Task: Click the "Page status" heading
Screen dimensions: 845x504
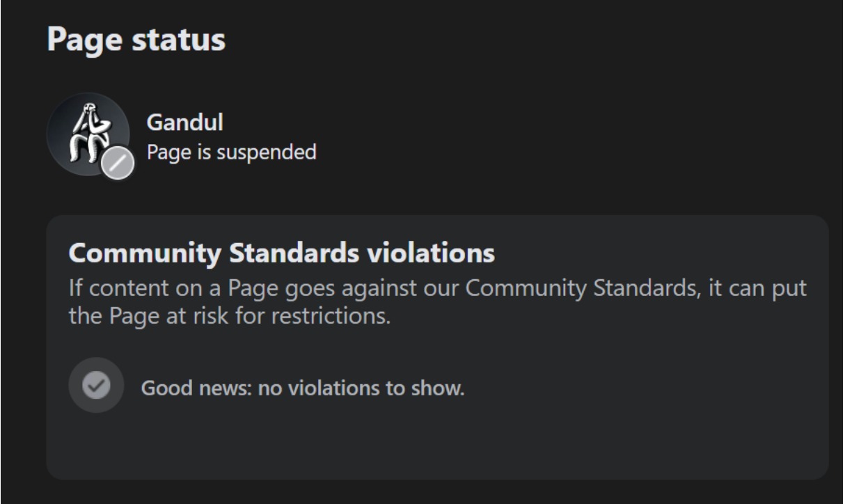Action: pos(136,40)
